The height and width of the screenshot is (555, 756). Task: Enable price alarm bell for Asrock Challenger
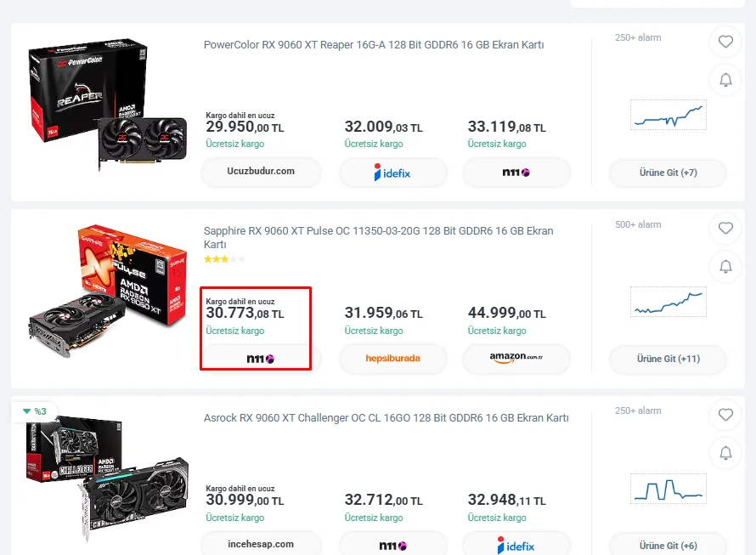pos(725,453)
